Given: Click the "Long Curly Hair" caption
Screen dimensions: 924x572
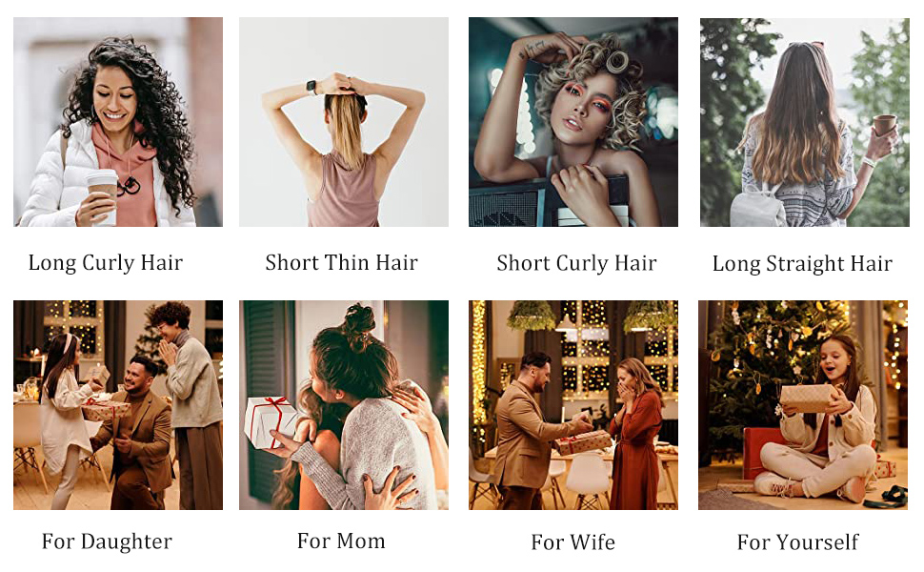Looking at the screenshot, I should tap(106, 263).
